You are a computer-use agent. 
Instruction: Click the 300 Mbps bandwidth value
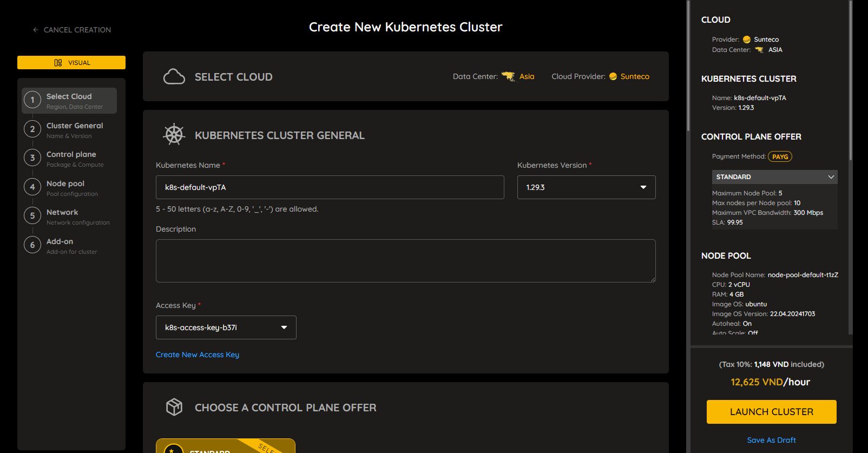(x=808, y=213)
